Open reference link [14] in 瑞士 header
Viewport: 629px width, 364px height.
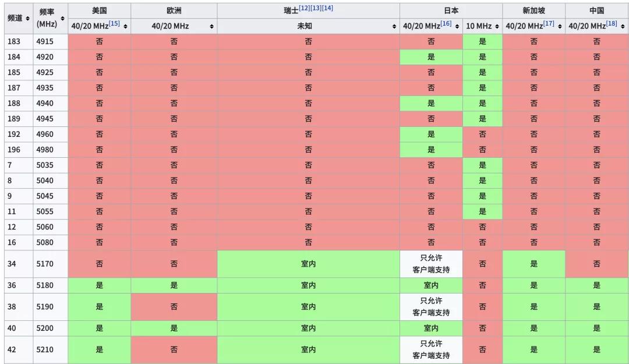coord(326,8)
